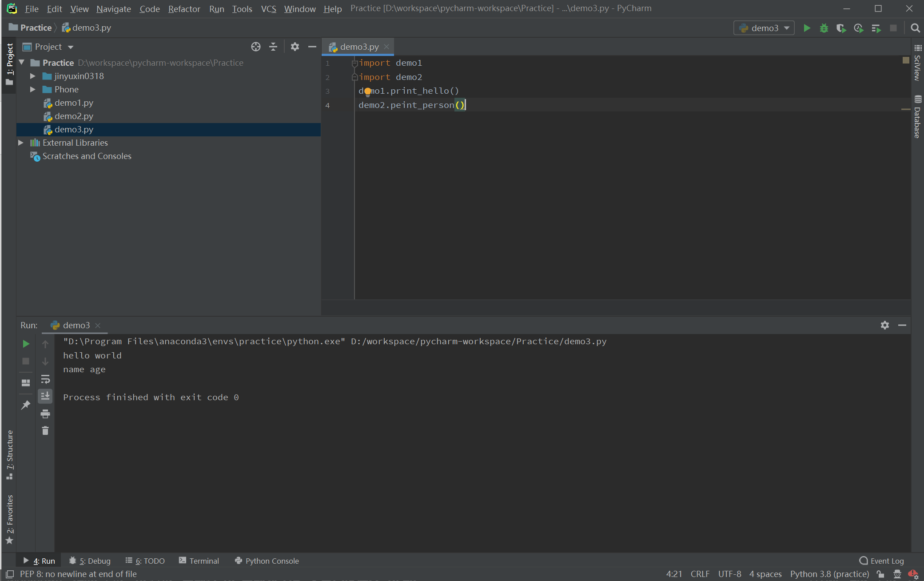Toggle scroll to end in Run console

(45, 396)
